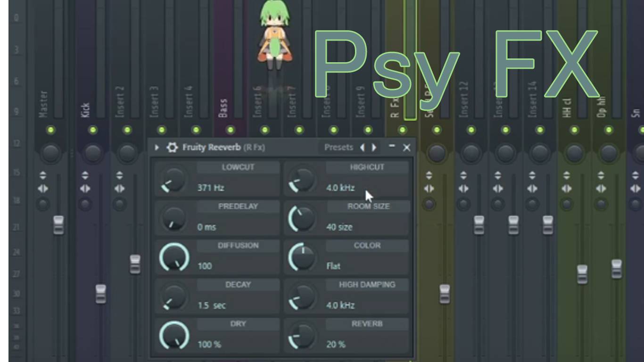Mute the Insert 4 mixer track
The height and width of the screenshot is (362, 644).
(196, 130)
